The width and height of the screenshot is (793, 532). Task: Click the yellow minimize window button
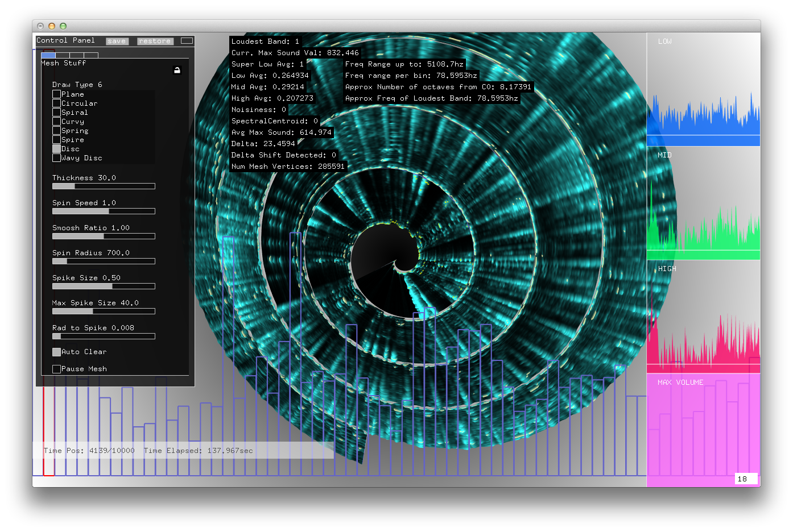52,26
